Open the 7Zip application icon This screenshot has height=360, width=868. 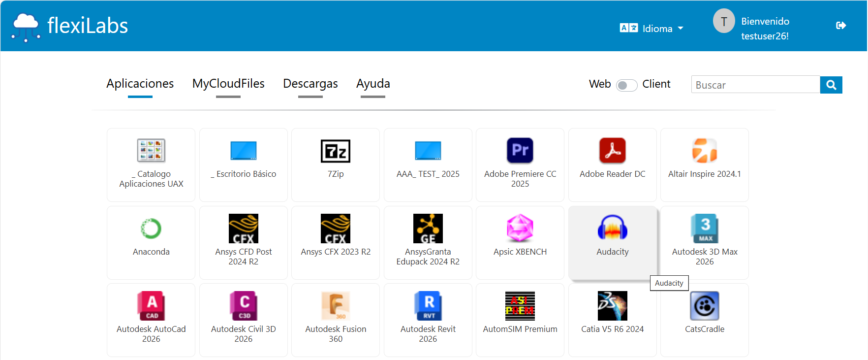pos(336,151)
